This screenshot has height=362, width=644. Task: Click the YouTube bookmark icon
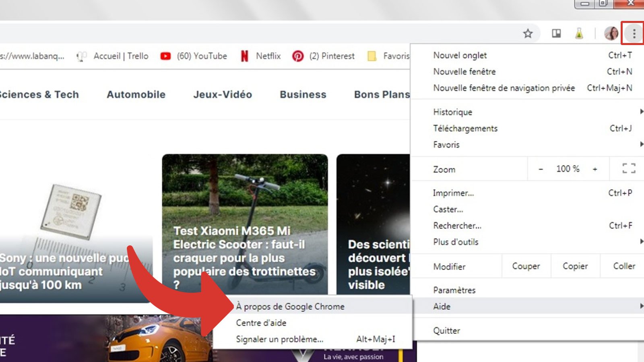click(165, 56)
